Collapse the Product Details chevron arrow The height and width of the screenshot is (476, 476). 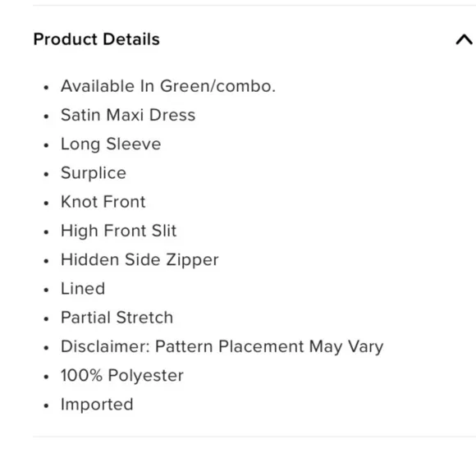[465, 39]
